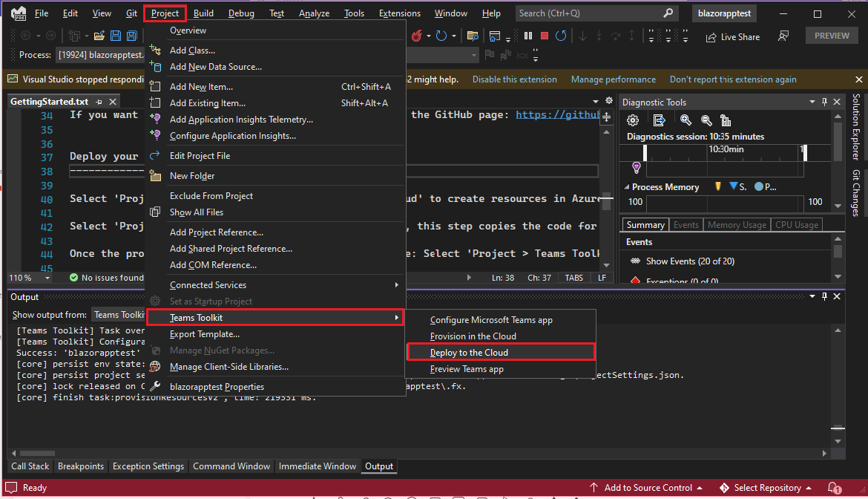Click the Pause debugging icon
Image resolution: width=868 pixels, height=499 pixels.
click(x=528, y=36)
